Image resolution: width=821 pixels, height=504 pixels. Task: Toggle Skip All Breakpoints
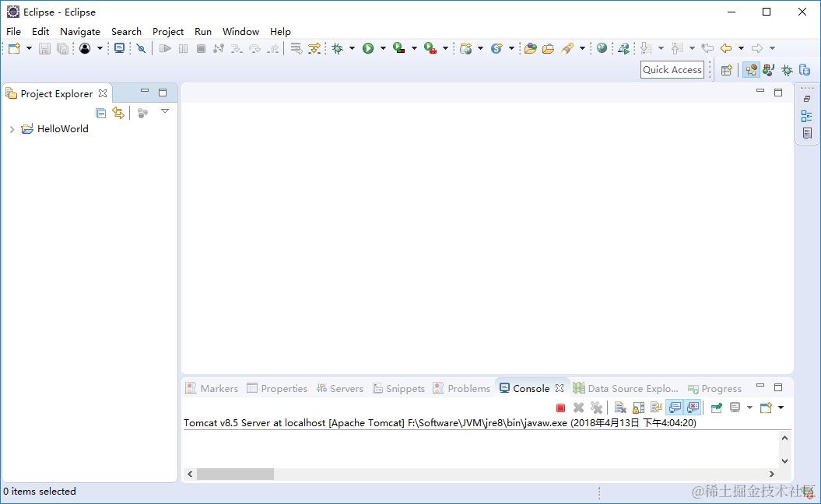pyautogui.click(x=141, y=49)
